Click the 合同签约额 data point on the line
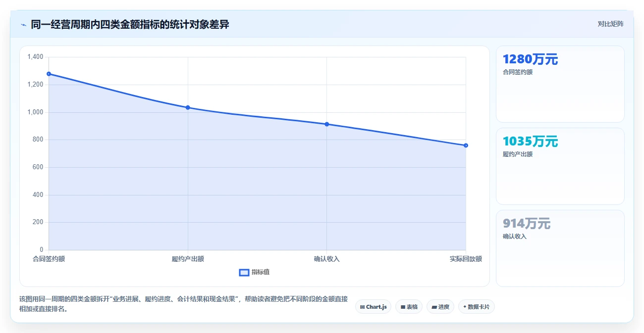Image resolution: width=644 pixels, height=333 pixels. pos(49,74)
